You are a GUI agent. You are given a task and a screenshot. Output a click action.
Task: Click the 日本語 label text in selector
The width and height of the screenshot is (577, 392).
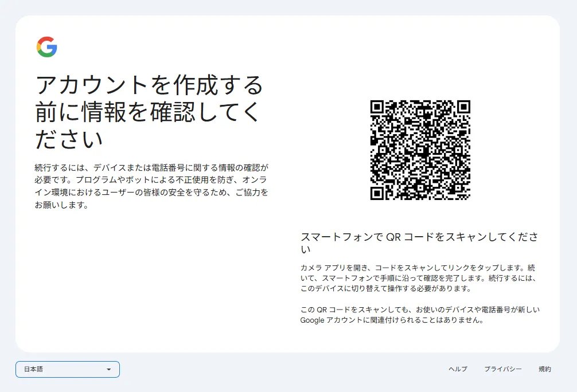[x=33, y=370]
